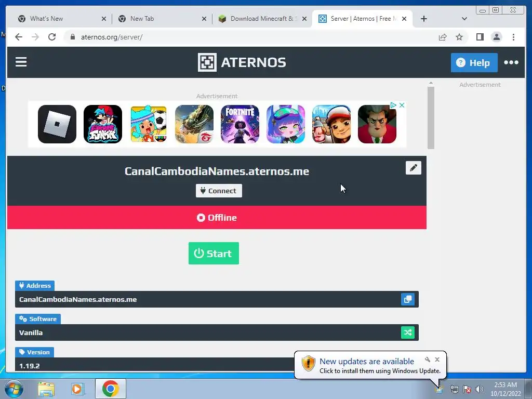Screen dimensions: 532x399
Task: Open the Friday Night Funkin ad icon
Action: click(x=103, y=124)
